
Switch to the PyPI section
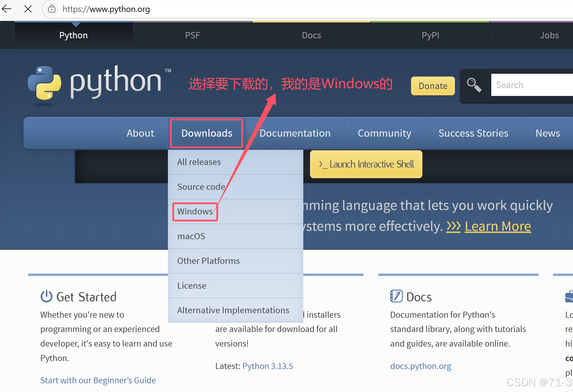430,35
